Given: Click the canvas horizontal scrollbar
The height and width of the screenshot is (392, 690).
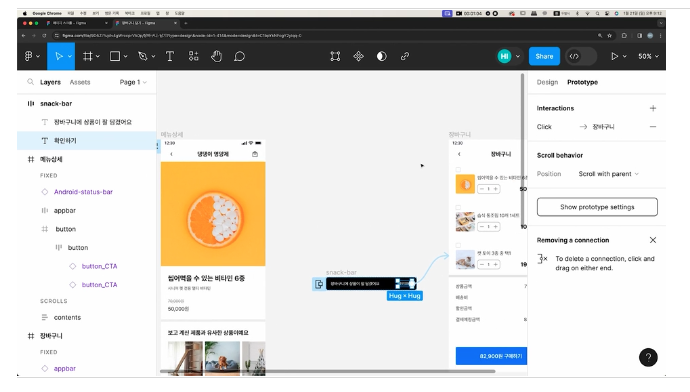Looking at the screenshot, I should click(328, 371).
